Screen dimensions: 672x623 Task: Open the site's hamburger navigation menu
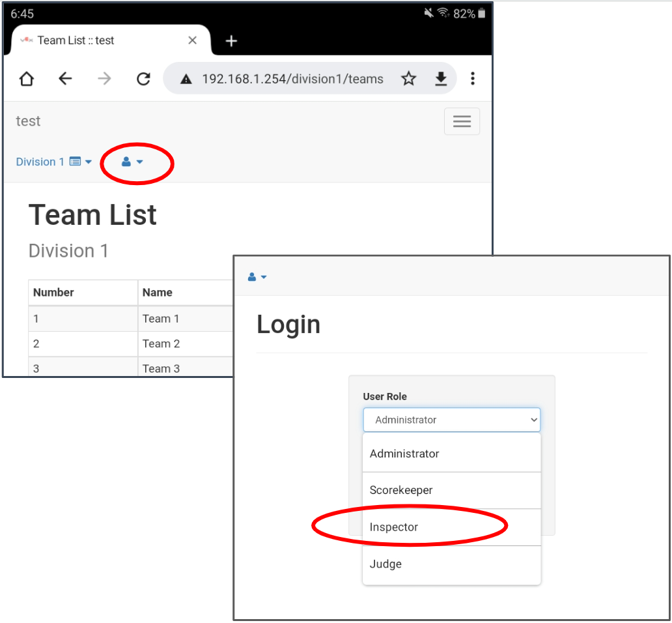click(x=462, y=121)
